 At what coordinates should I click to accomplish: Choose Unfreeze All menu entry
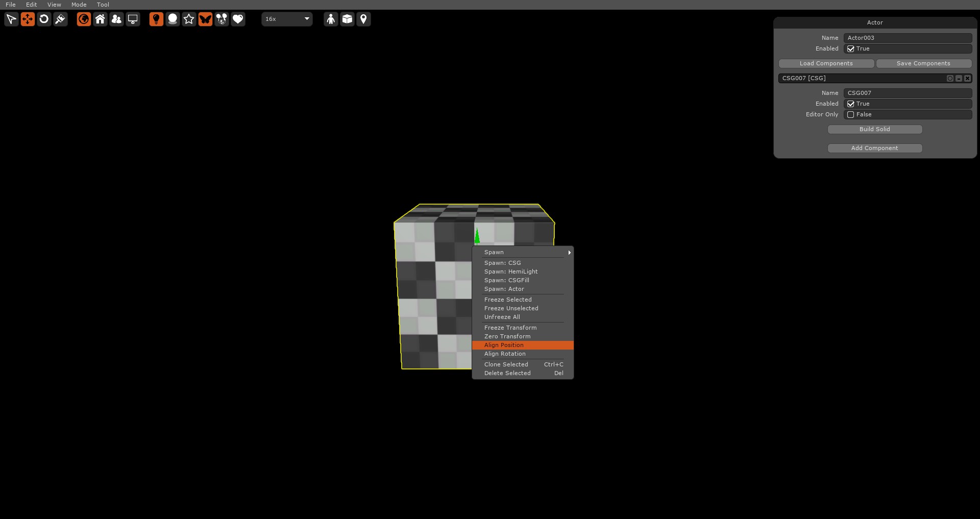coord(523,317)
